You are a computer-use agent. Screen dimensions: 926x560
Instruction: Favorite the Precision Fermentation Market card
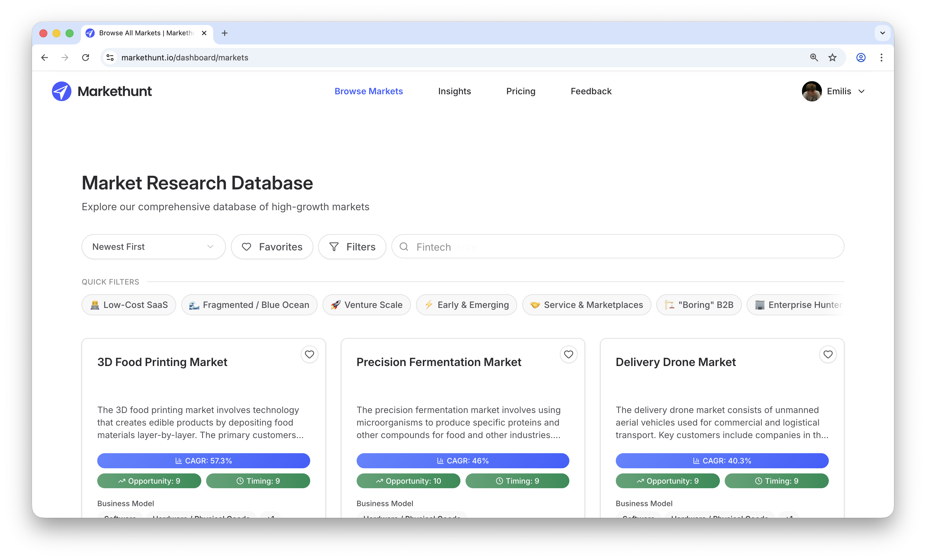[568, 354]
